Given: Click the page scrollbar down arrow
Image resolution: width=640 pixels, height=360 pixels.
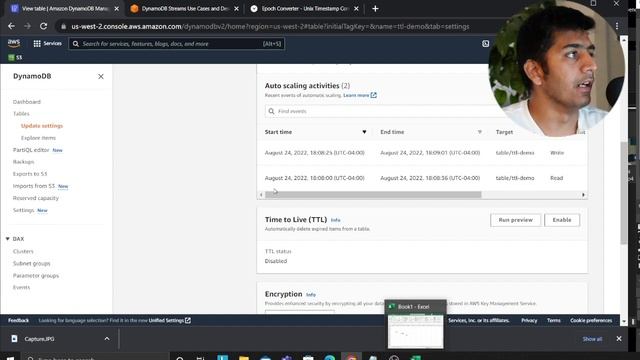Looking at the screenshot, I should 623,322.
